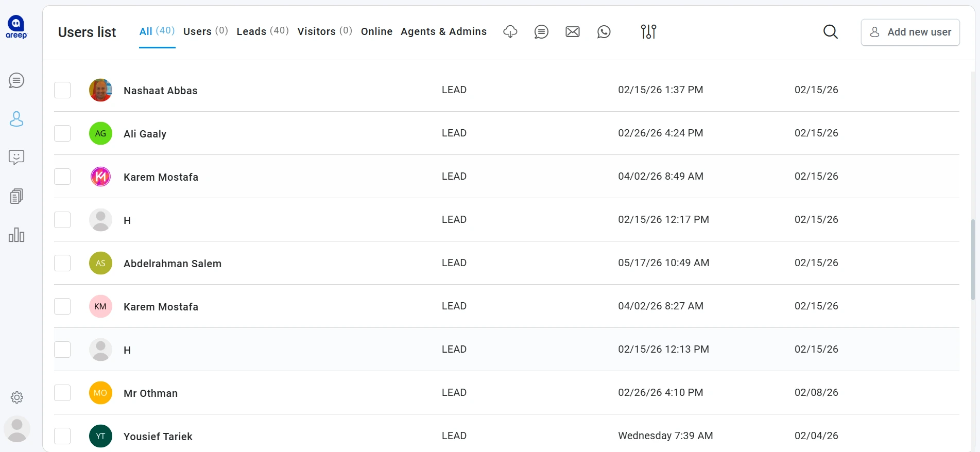This screenshot has height=452, width=980.
Task: Check Yousief Tariek's row checkbox
Action: point(62,436)
